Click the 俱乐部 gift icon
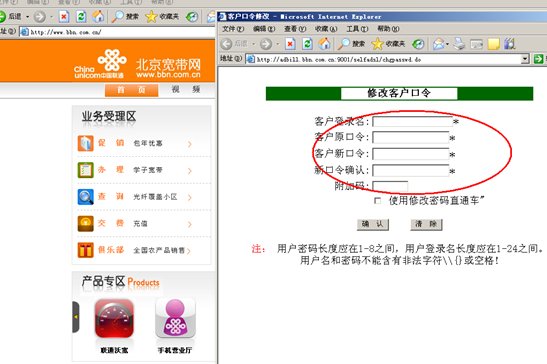The width and height of the screenshot is (547, 364). [85, 250]
